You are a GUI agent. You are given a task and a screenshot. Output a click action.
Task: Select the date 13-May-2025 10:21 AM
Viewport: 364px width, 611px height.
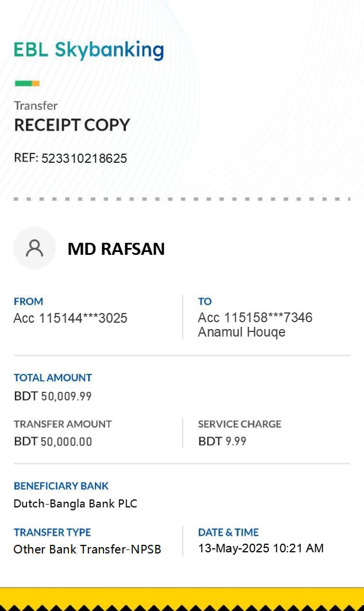pos(260,548)
